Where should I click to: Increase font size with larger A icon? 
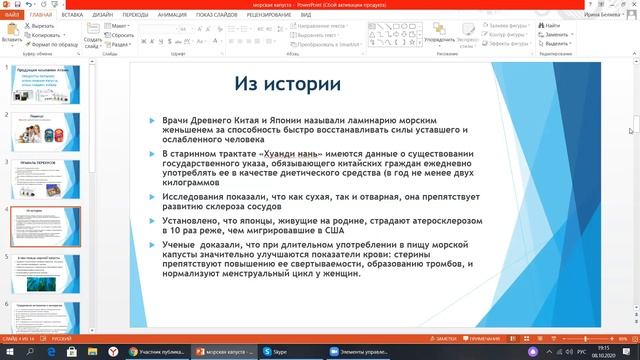pos(200,29)
